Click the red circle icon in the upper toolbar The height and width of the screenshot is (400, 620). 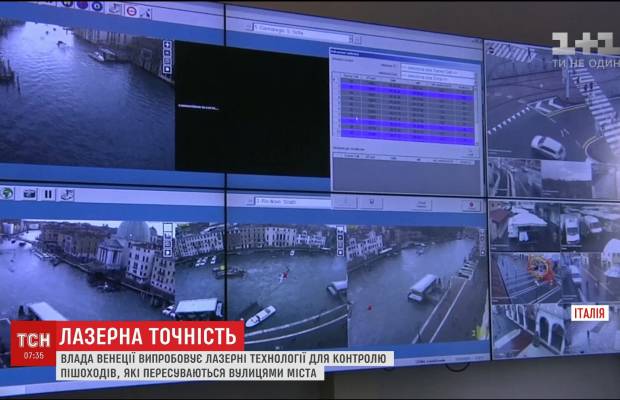click(132, 11)
